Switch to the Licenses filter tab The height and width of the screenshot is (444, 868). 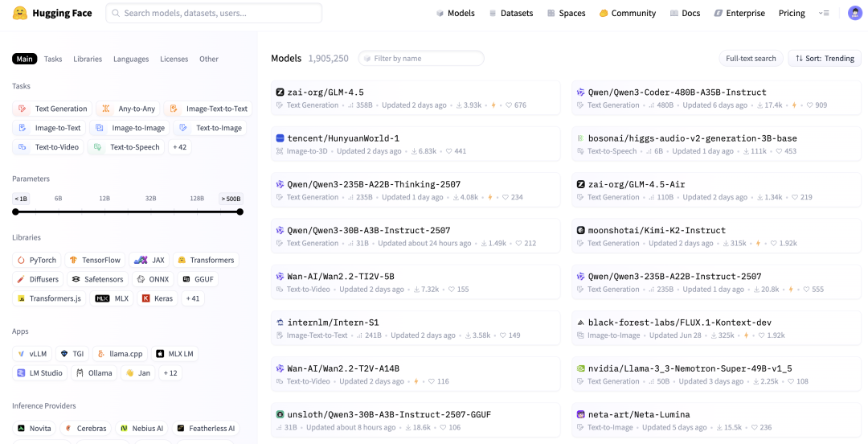174,59
